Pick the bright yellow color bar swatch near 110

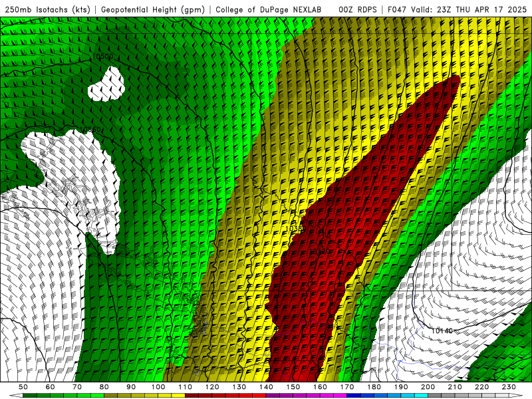pyautogui.click(x=178, y=396)
